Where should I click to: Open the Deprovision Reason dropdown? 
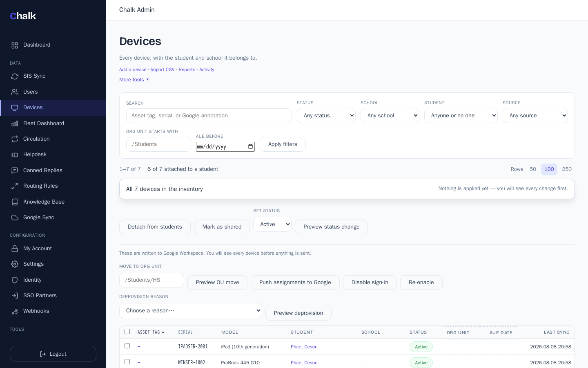pyautogui.click(x=191, y=311)
